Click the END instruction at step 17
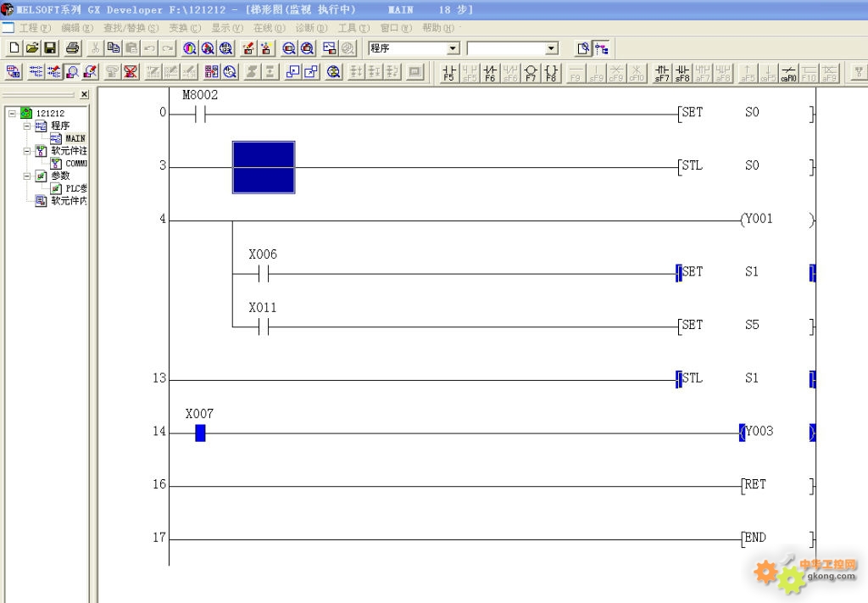 click(778, 539)
